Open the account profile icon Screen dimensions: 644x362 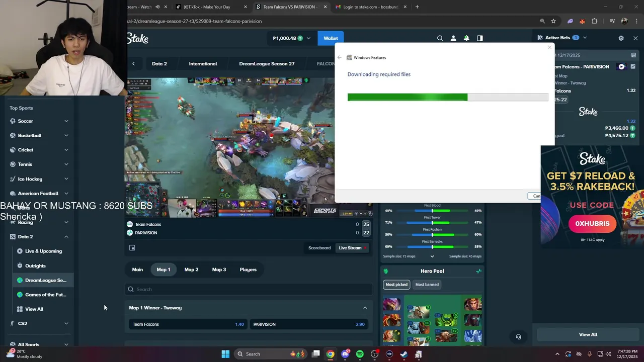pos(453,38)
